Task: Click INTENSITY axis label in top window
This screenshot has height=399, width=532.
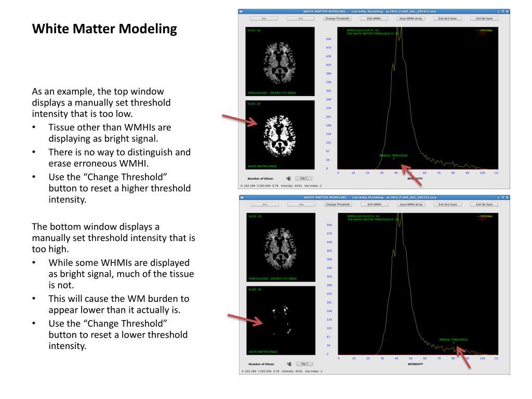Action: (415, 179)
